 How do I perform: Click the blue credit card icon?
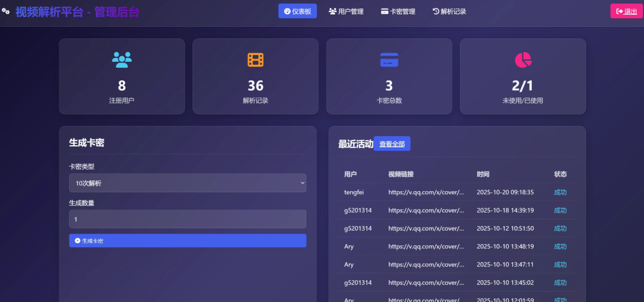coord(389,60)
